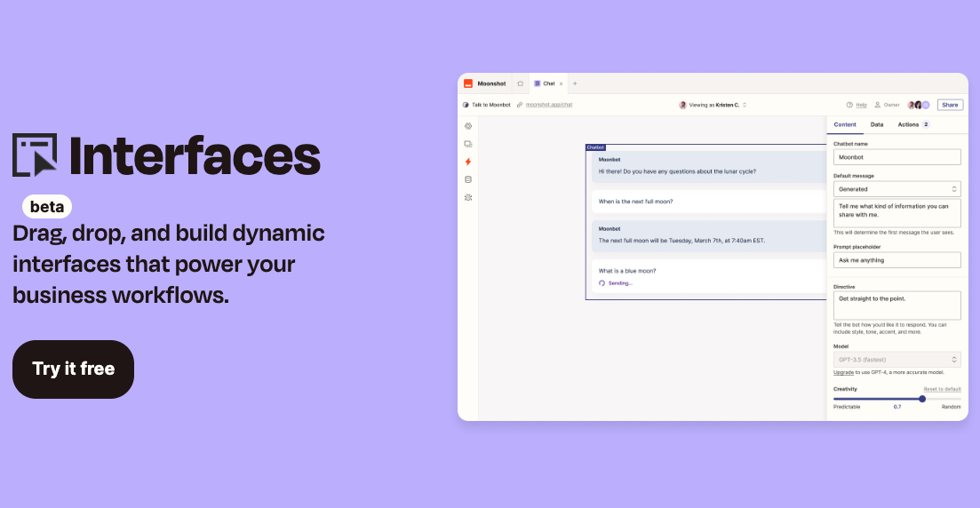Click the Random slider label
The image size is (980, 508).
point(952,407)
